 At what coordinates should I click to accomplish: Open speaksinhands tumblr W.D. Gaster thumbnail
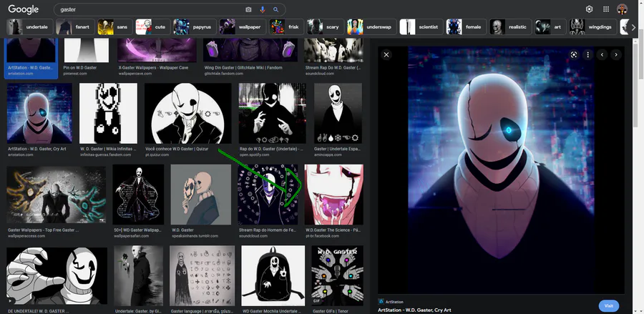pyautogui.click(x=201, y=195)
